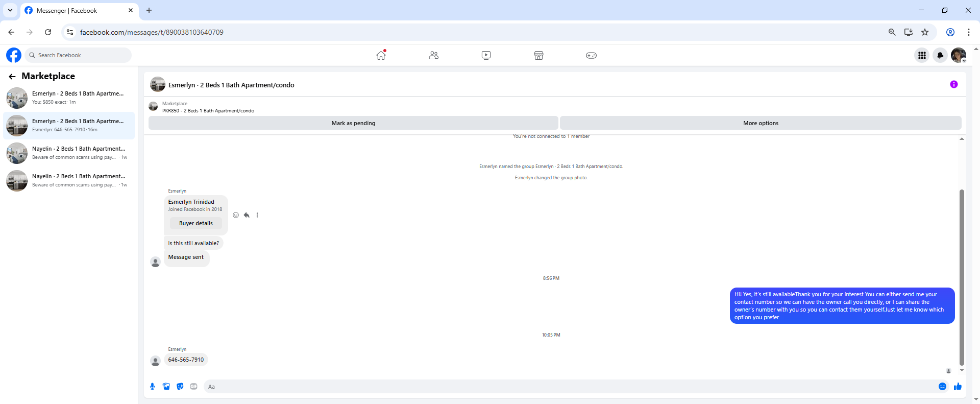Open more options for Esmerlyn Trinidad card
Viewport: 980px width, 404px height.
click(257, 215)
